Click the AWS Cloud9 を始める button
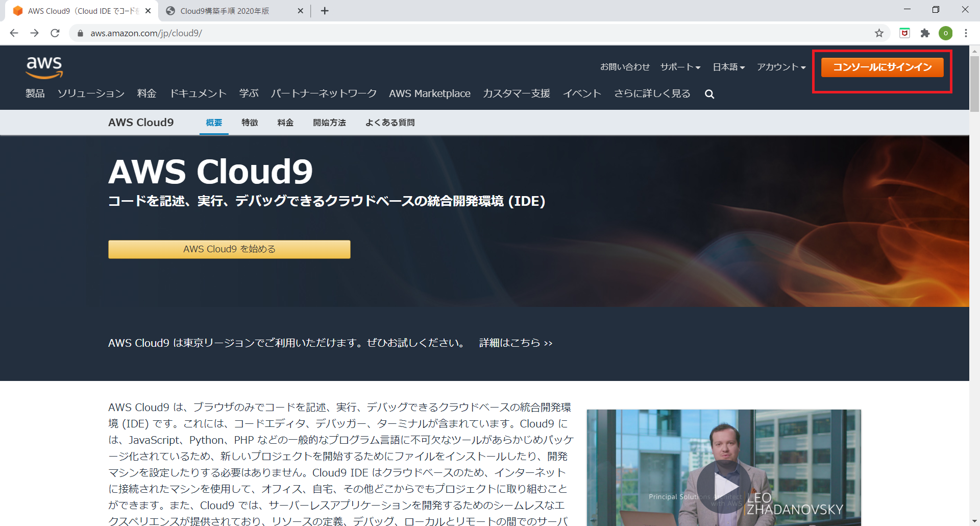 (229, 249)
